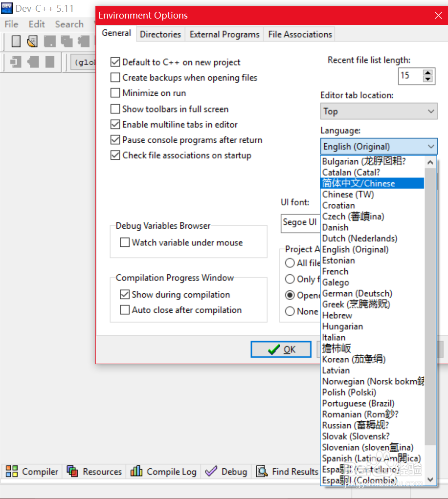Choose French from language list
Screen dimensions: 448x499
[372, 271]
